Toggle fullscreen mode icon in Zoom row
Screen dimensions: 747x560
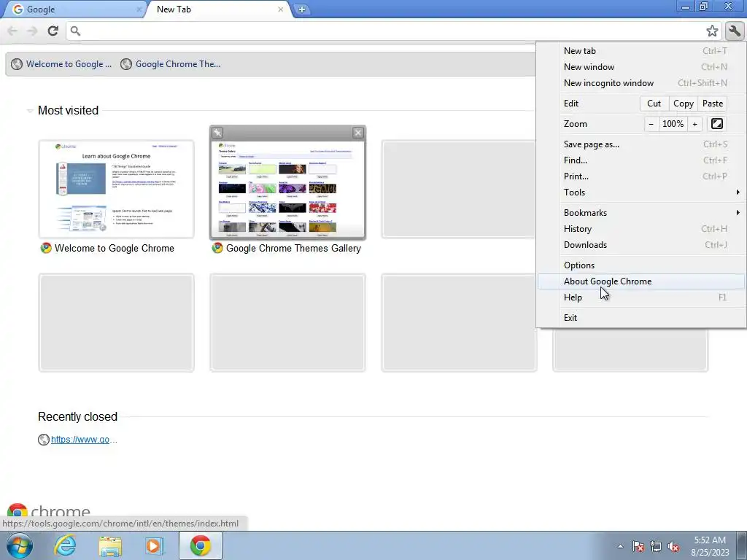[x=716, y=124]
